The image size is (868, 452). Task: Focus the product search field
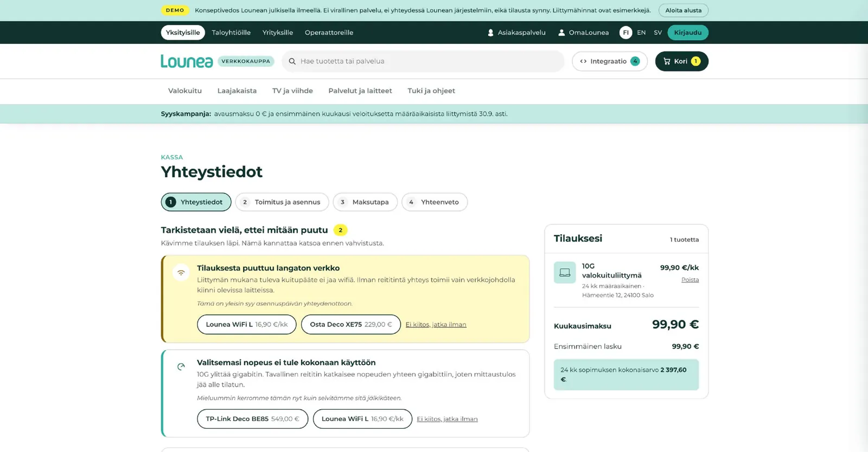tap(423, 61)
